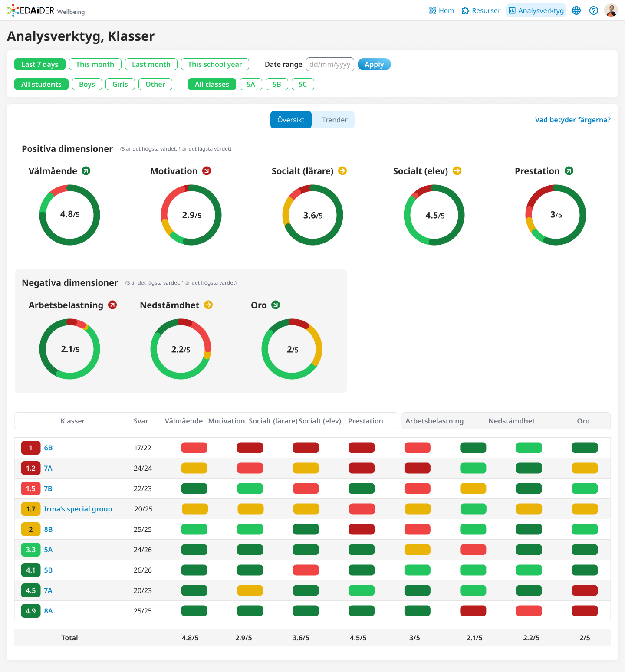Toggle the All students filter
The height and width of the screenshot is (672, 625).
click(x=41, y=84)
